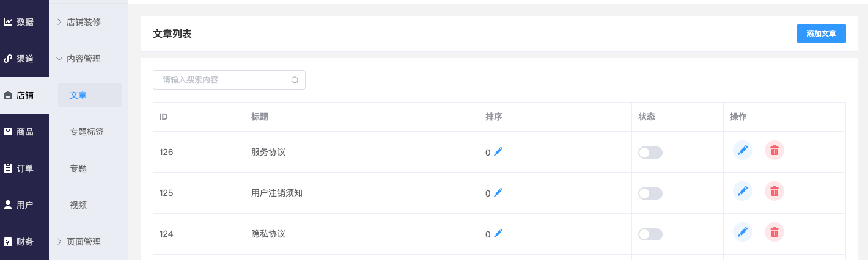Viewport: 868px width, 260px height.
Task: Click the sort-order pencil for 用户注销须知
Action: click(498, 192)
